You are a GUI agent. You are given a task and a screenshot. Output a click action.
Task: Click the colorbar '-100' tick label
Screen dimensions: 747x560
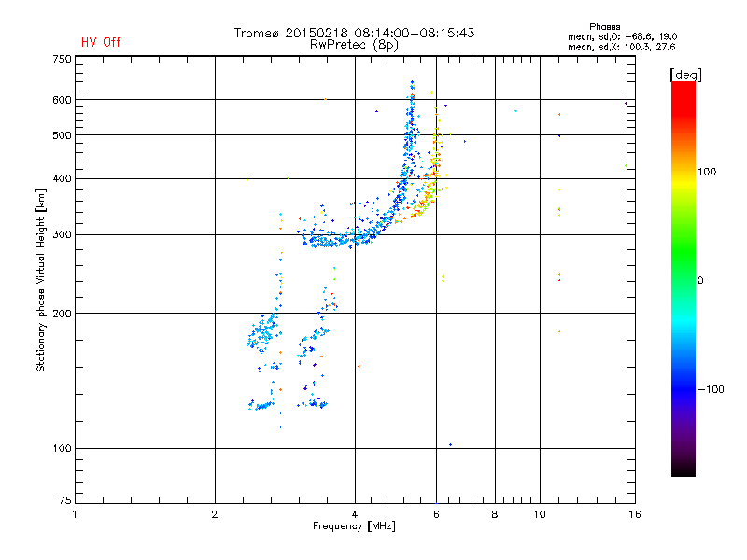coord(711,389)
